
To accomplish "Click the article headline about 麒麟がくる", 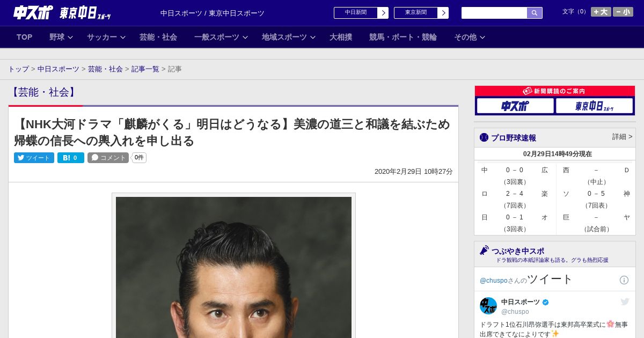I will pyautogui.click(x=232, y=133).
